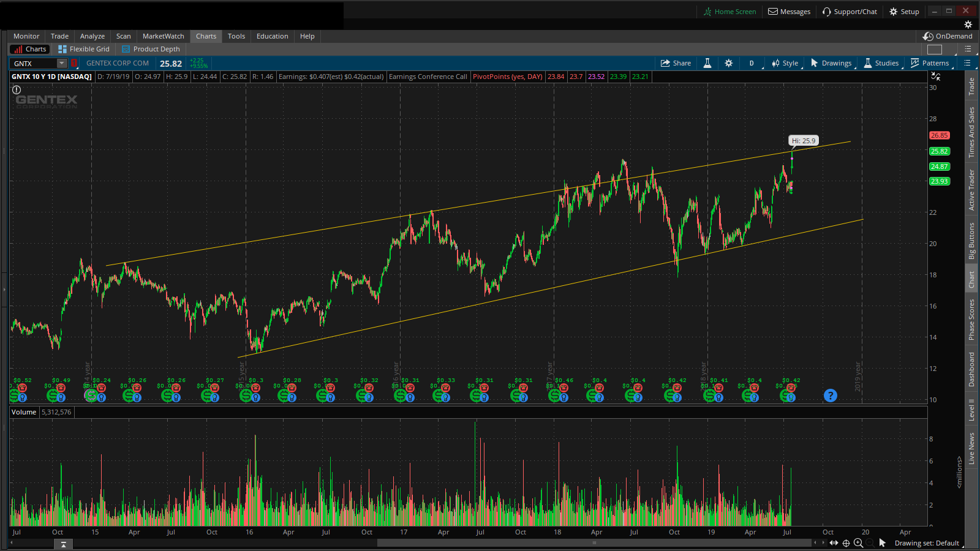980x551 pixels.
Task: Open the Big Buttons side panel
Action: point(971,241)
